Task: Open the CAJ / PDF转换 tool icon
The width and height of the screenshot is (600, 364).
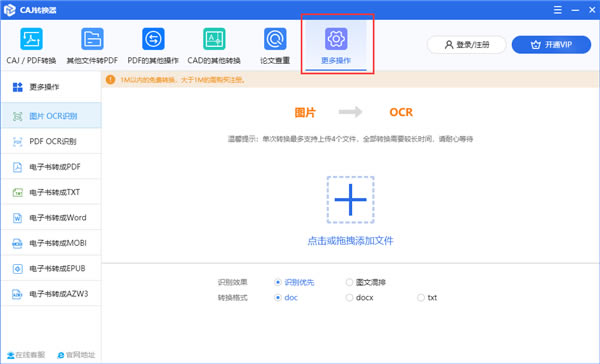Action: point(31,39)
